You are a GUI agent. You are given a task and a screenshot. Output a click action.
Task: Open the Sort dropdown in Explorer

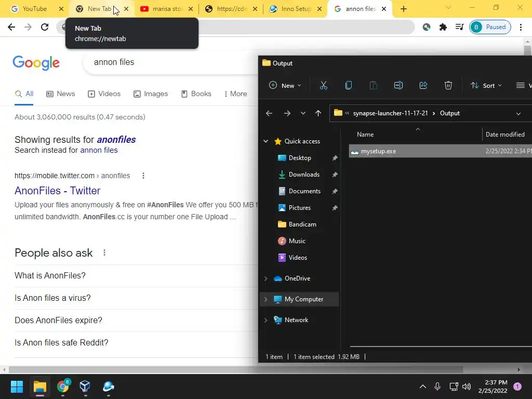coord(486,86)
